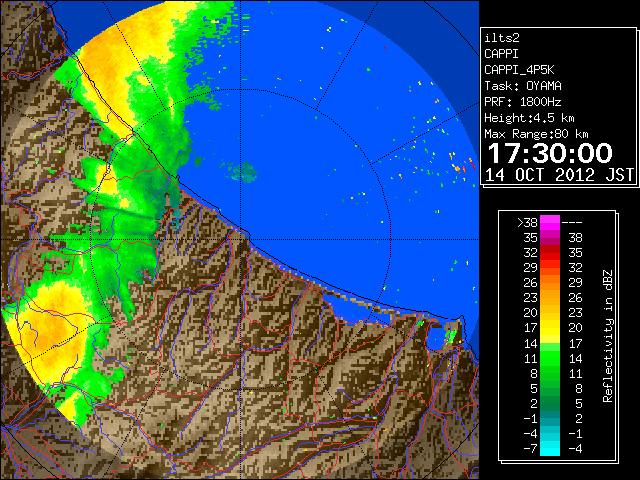640x480 pixels.
Task: Click the cyan -7 to -4 legend swatch
Action: click(550, 448)
